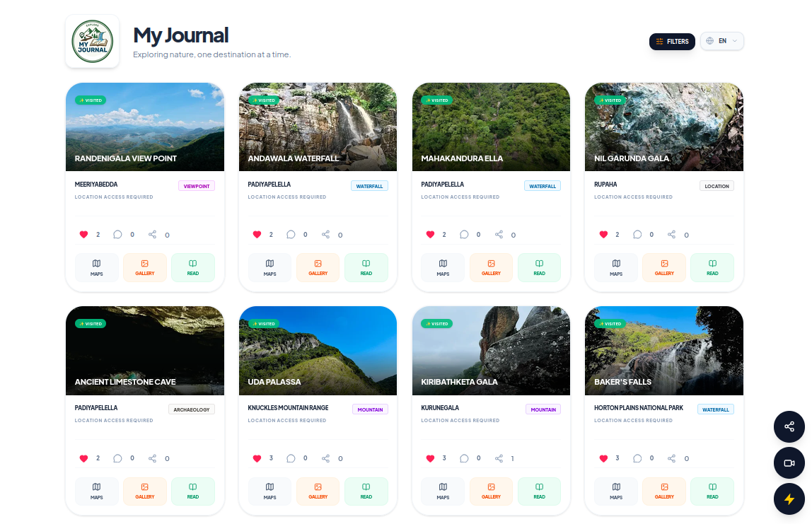
Task: Open the floating share button
Action: (x=789, y=426)
